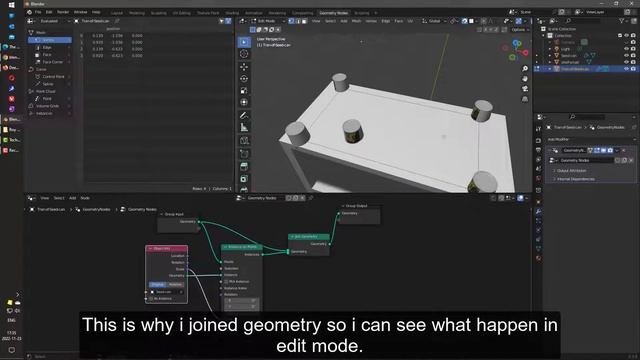
Task: Switch to the Geometry Nodes workspace tab
Action: coord(333,13)
